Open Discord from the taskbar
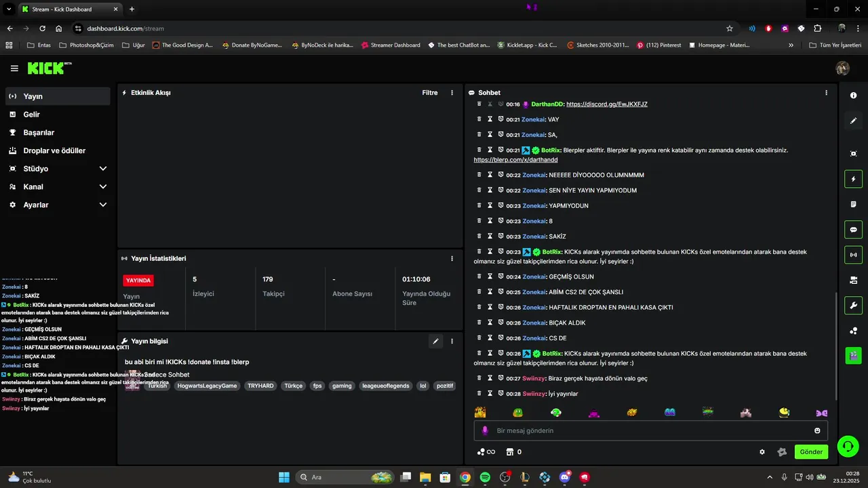The width and height of the screenshot is (868, 488). coord(565,477)
